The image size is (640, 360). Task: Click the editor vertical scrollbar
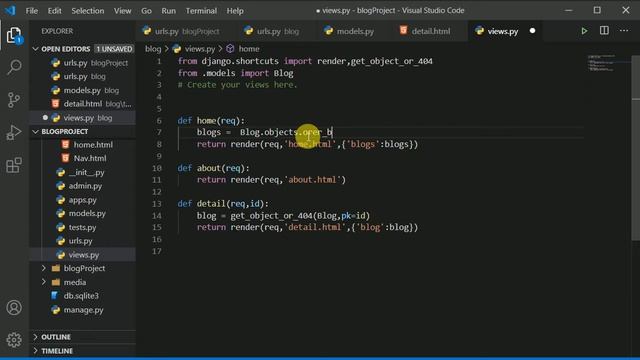(x=636, y=148)
